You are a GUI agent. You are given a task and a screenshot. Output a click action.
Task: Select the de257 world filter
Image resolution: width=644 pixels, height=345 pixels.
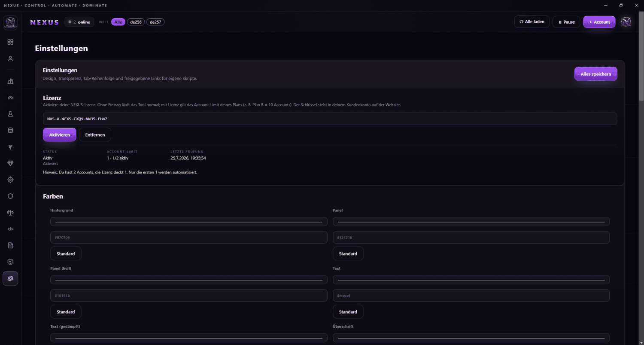pyautogui.click(x=155, y=22)
